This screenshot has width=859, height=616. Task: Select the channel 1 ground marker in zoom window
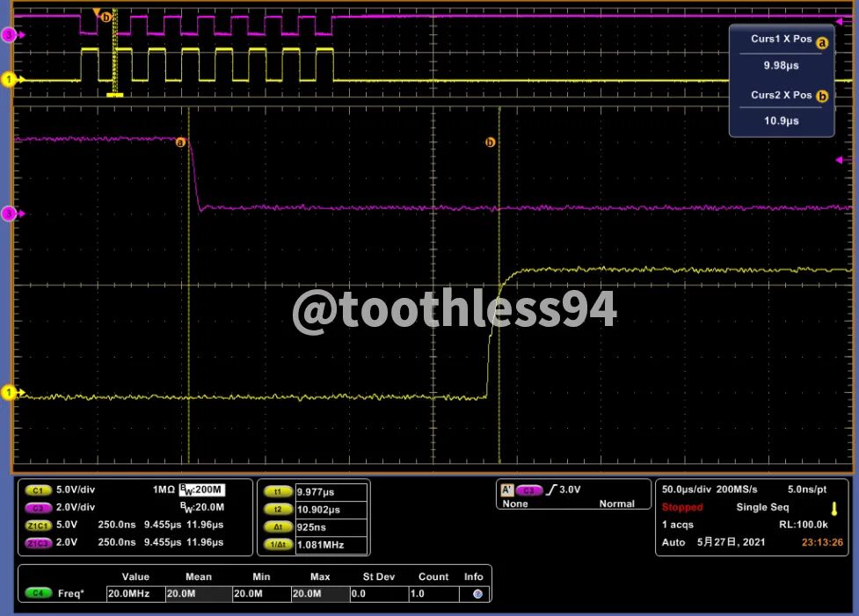click(x=11, y=392)
